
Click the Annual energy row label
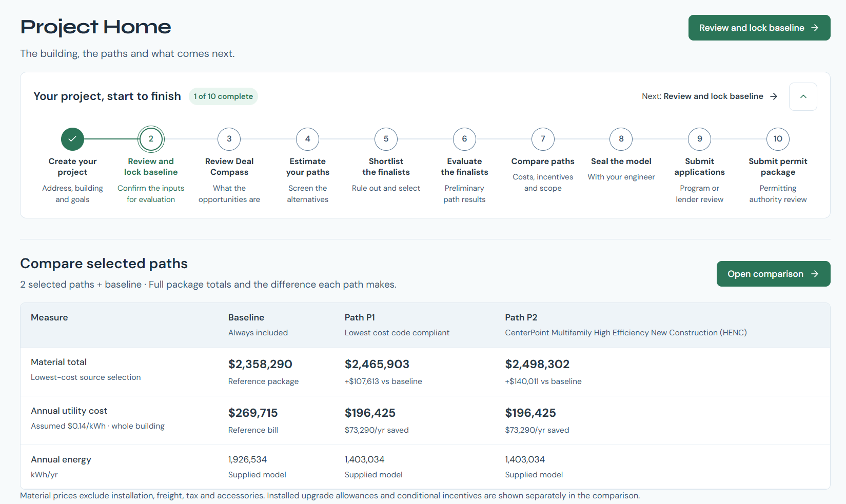(x=61, y=459)
